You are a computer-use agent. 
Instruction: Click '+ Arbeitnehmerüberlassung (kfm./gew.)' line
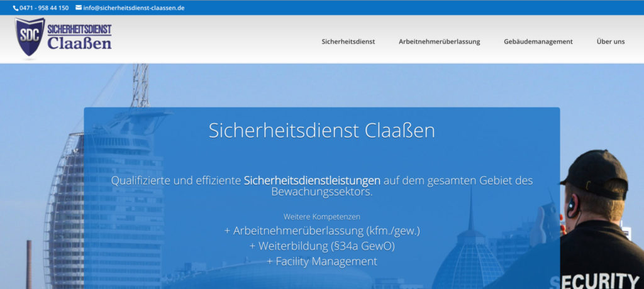tap(322, 231)
